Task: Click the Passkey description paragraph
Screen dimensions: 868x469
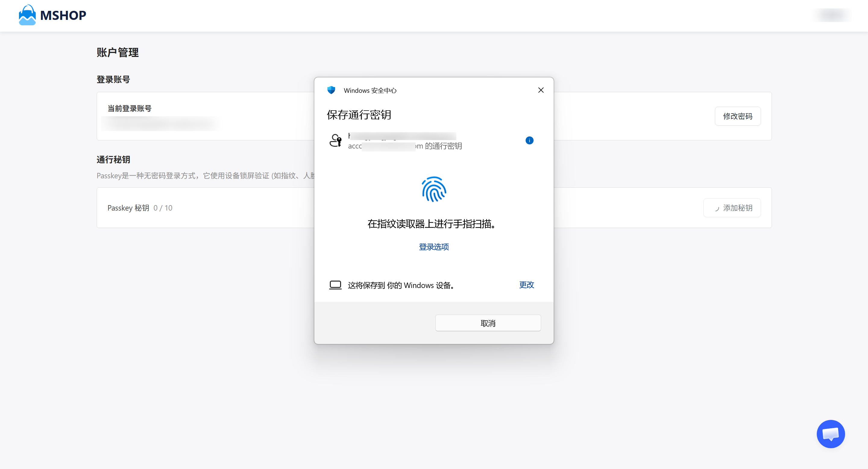Action: click(x=206, y=176)
